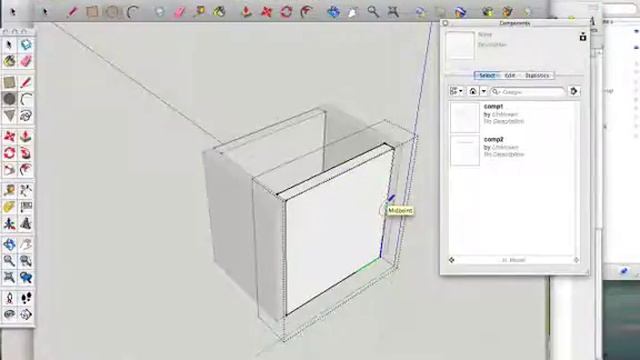This screenshot has width=640, height=360.
Task: Click the forward arrow at Components panel bottom
Action: (576, 260)
